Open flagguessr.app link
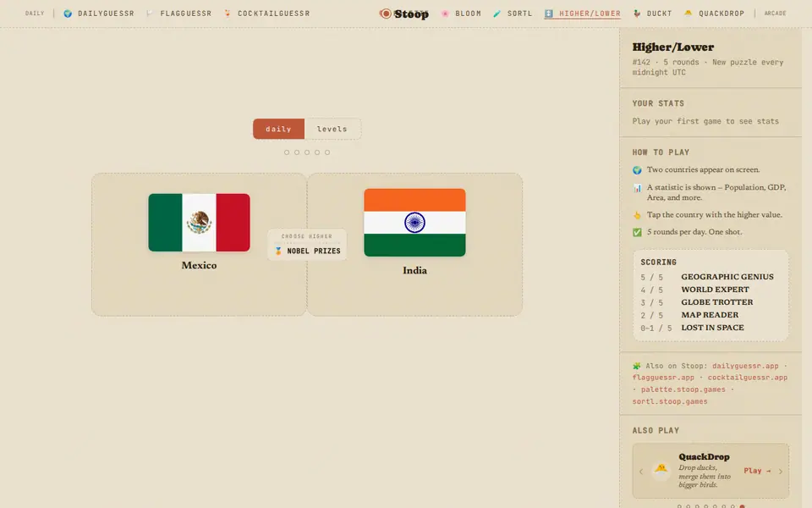This screenshot has height=508, width=812. point(663,378)
